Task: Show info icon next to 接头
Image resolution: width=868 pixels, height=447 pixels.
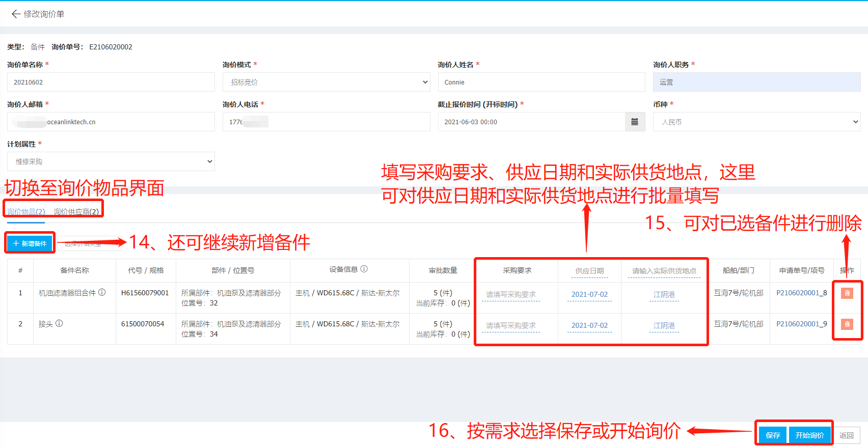Action: tap(59, 323)
